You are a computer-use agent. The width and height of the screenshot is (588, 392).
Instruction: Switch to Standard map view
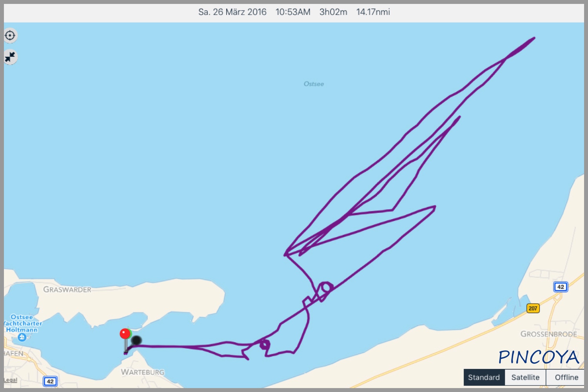pos(484,377)
